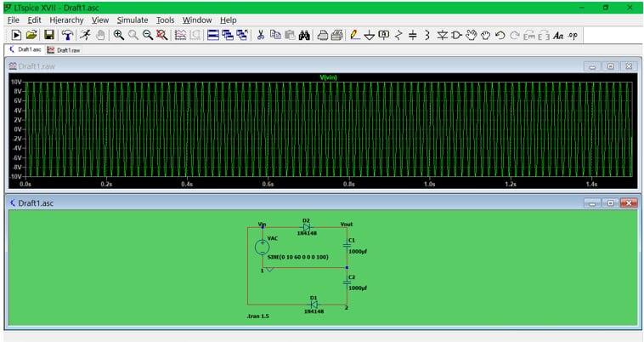Image resolution: width=644 pixels, height=342 pixels.
Task: Open the Tools menu
Action: [165, 20]
